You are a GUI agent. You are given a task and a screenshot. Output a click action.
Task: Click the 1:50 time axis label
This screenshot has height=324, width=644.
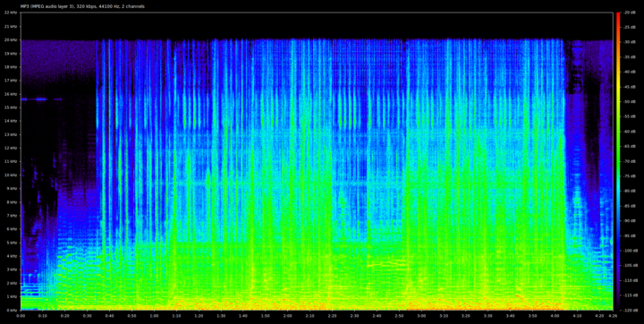pos(266,316)
